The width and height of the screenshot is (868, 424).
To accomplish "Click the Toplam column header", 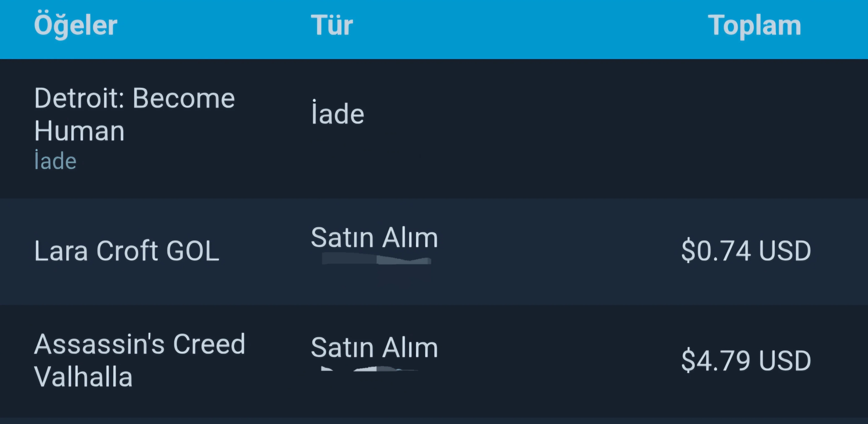I will point(754,26).
